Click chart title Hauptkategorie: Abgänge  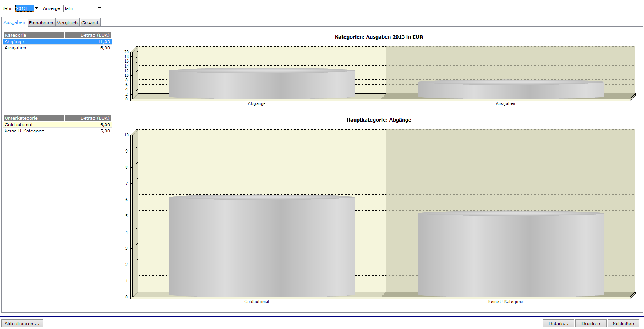[379, 120]
